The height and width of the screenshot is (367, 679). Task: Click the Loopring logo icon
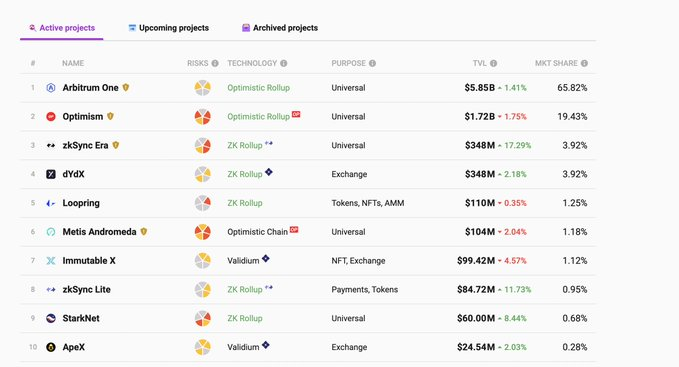[x=51, y=203]
